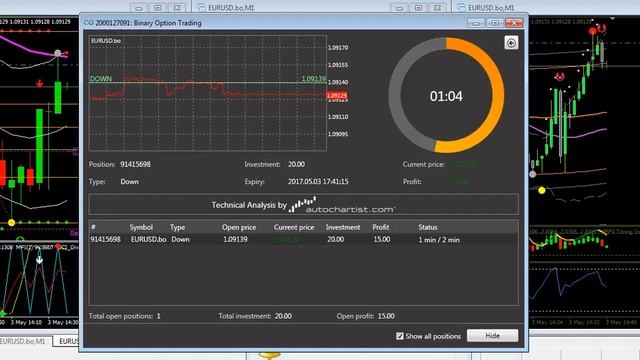Toggle the Show all positions checkbox
640x360 pixels.
(400, 336)
